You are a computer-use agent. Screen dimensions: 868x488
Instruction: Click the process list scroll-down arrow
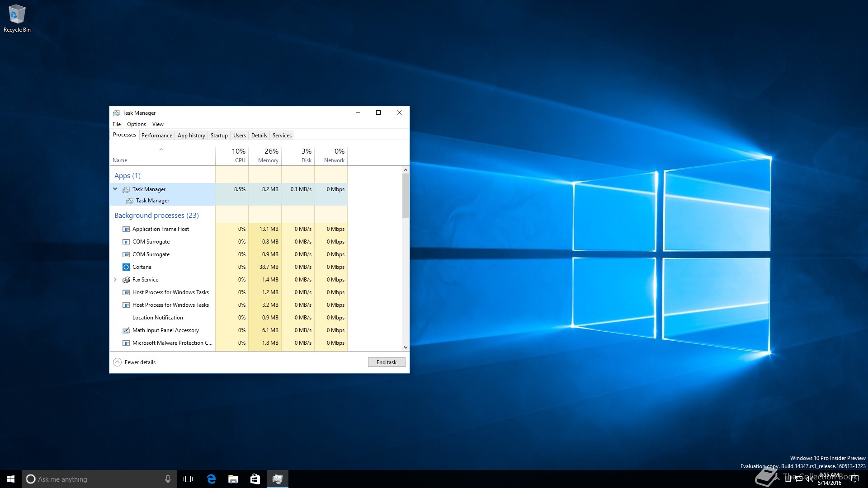(x=406, y=347)
